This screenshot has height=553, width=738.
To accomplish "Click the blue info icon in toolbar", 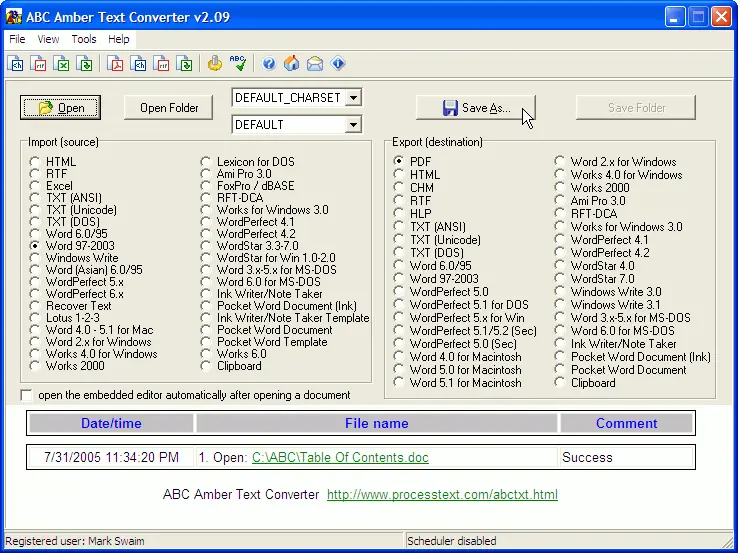I will click(338, 64).
